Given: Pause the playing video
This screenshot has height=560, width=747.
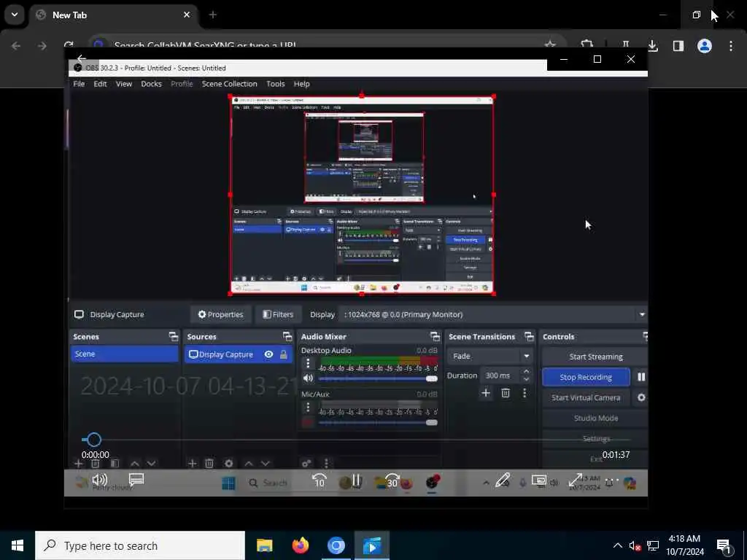Looking at the screenshot, I should tap(356, 481).
